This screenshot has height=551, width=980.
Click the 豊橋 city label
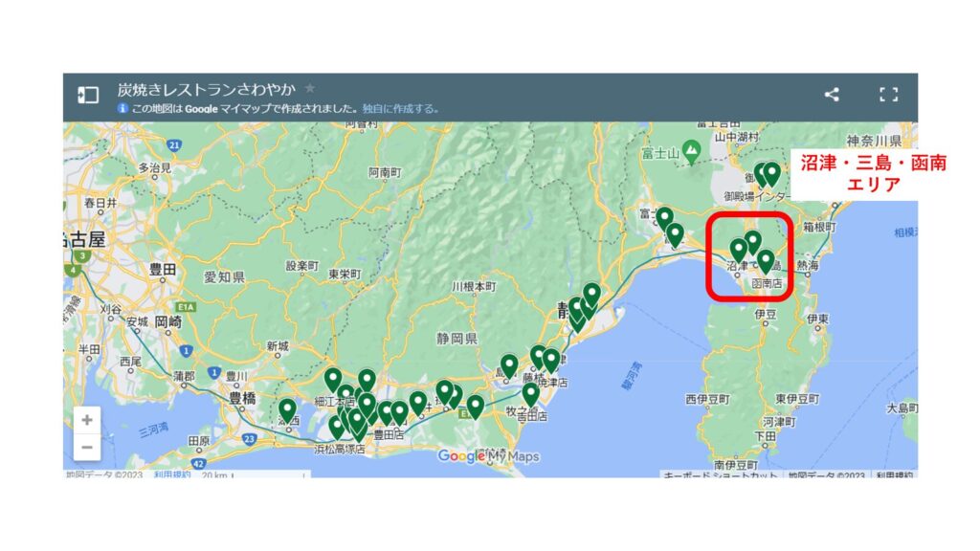click(243, 398)
